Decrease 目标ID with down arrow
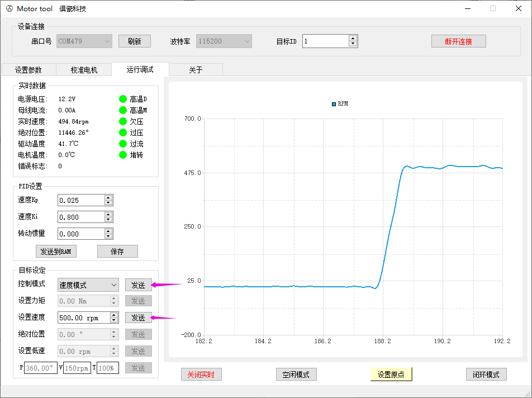Screen dimensions: 532x398 [353, 44]
